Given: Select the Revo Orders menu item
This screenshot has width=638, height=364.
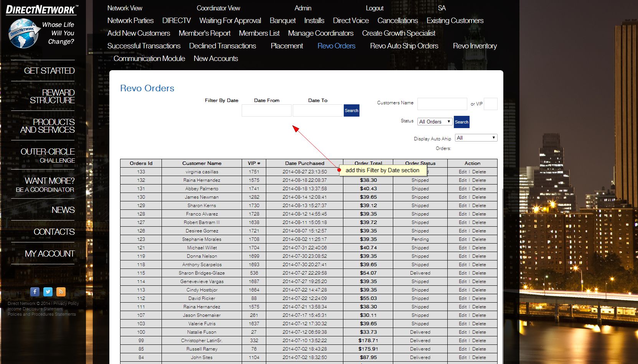Looking at the screenshot, I should [x=336, y=46].
